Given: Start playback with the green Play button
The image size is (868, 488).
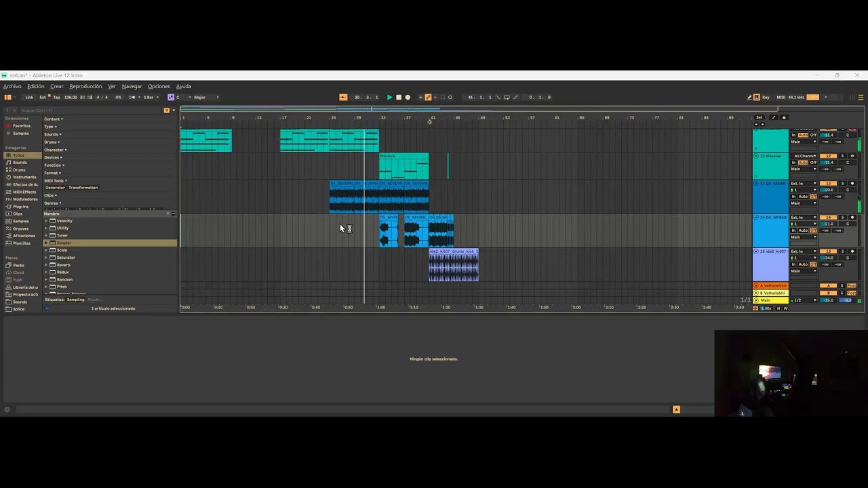Looking at the screenshot, I should pos(389,97).
